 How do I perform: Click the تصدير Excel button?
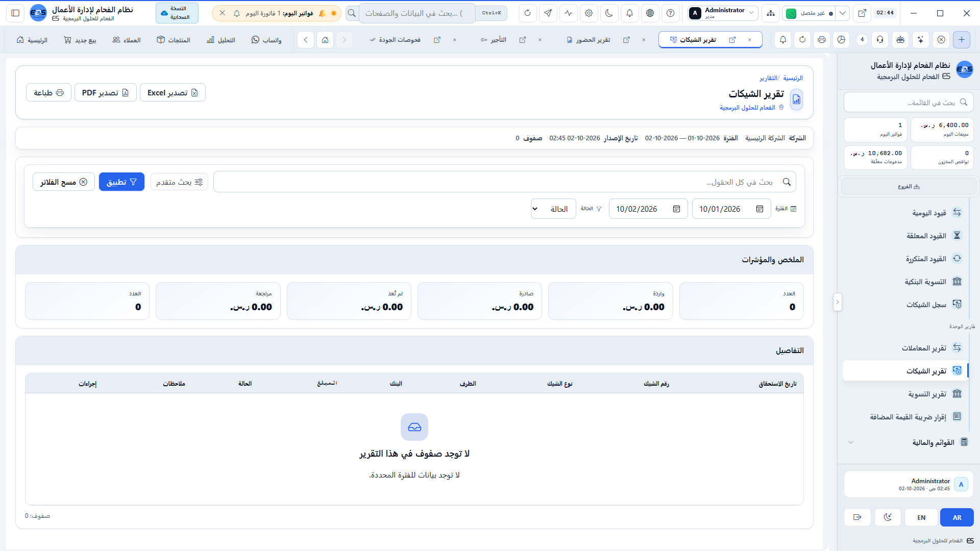coord(173,92)
